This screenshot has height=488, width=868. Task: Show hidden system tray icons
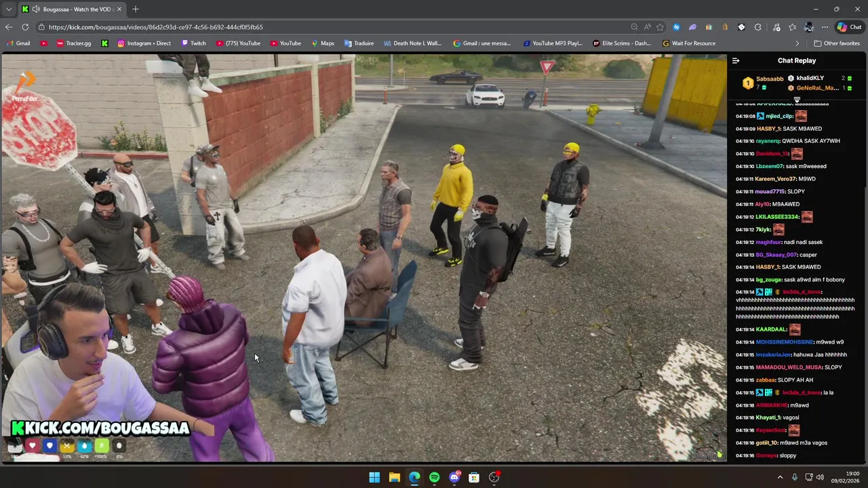pyautogui.click(x=780, y=477)
